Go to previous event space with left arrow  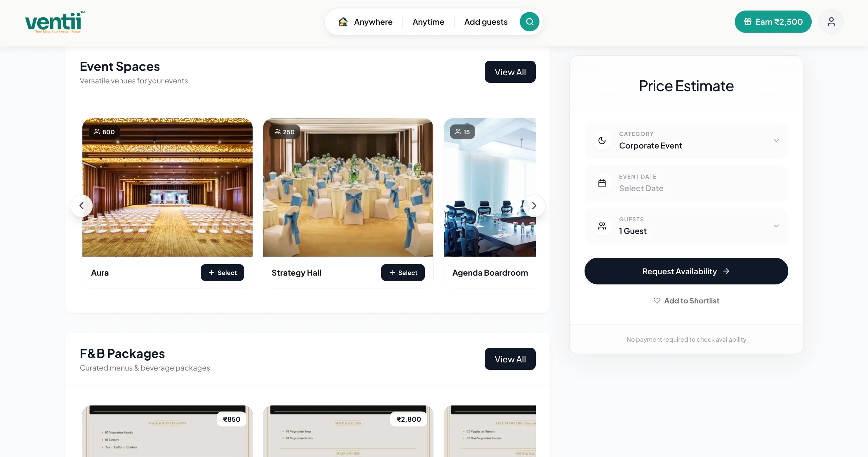pos(81,205)
